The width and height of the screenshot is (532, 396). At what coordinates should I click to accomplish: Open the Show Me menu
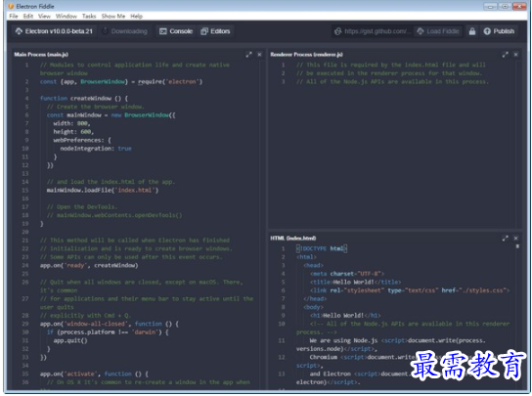(x=113, y=16)
